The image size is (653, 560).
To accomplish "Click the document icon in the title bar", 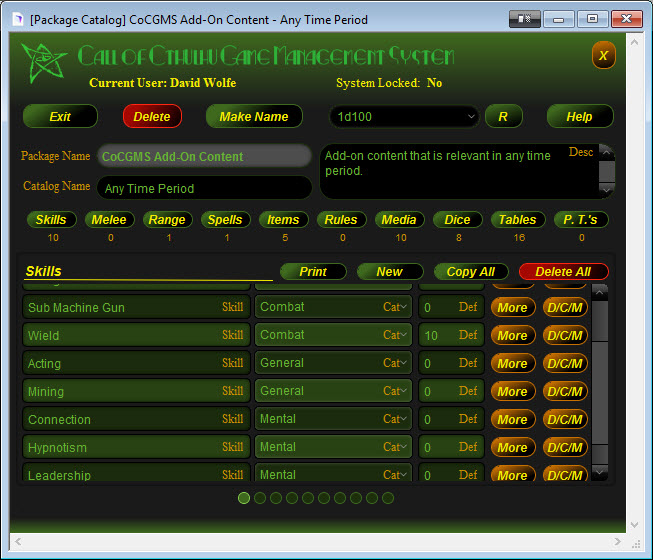I will [17, 19].
